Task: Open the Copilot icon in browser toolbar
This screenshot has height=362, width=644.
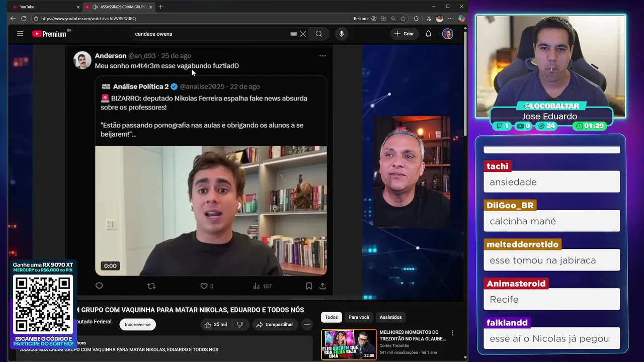Action: (461, 19)
